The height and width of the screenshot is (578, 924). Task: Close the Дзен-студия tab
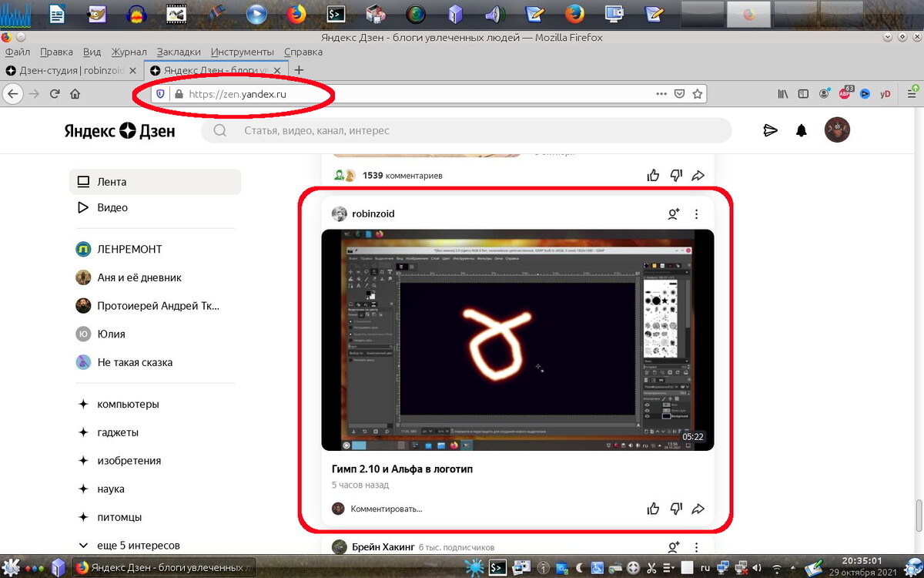tap(133, 70)
